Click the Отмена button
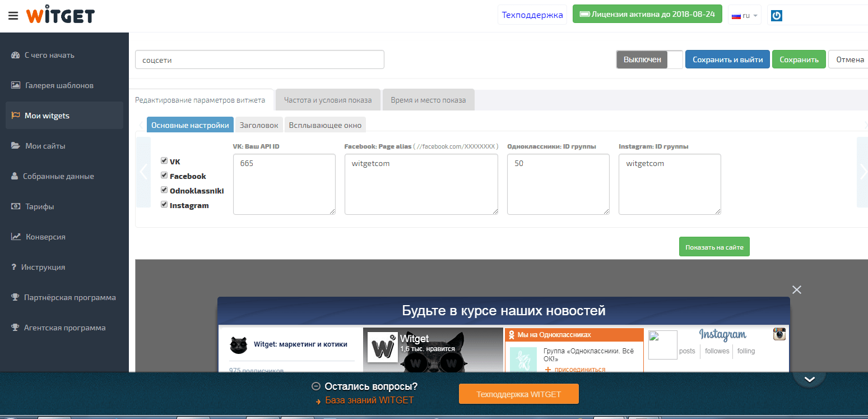Viewport: 868px width, 419px height. 848,59
